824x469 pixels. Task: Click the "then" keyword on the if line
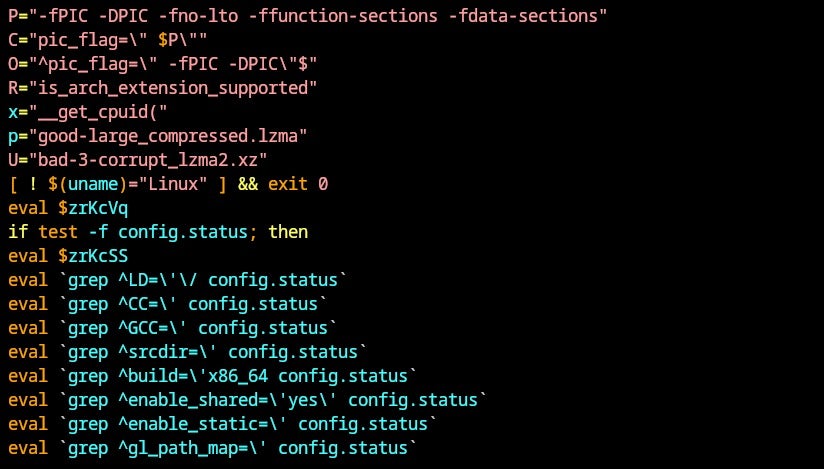coord(288,232)
